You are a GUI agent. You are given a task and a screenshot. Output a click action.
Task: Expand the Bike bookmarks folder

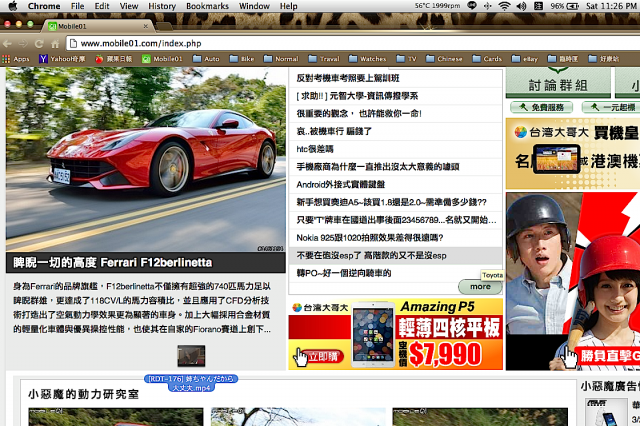point(242,59)
